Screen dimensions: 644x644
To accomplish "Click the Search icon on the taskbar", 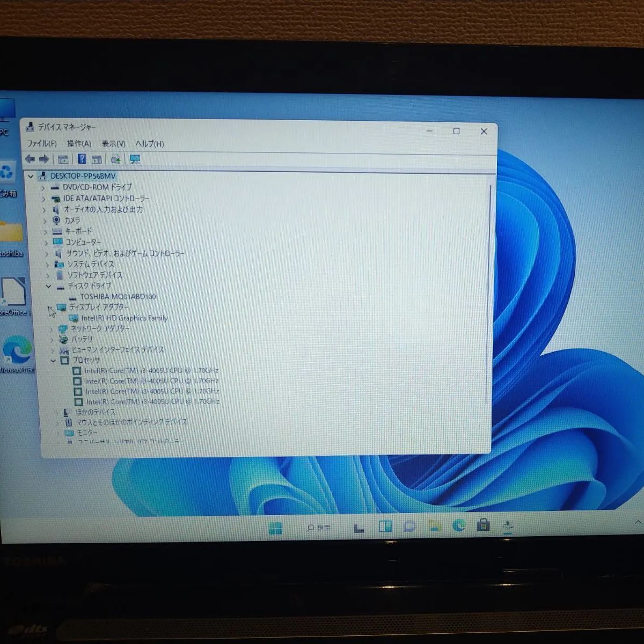I will pos(310,528).
